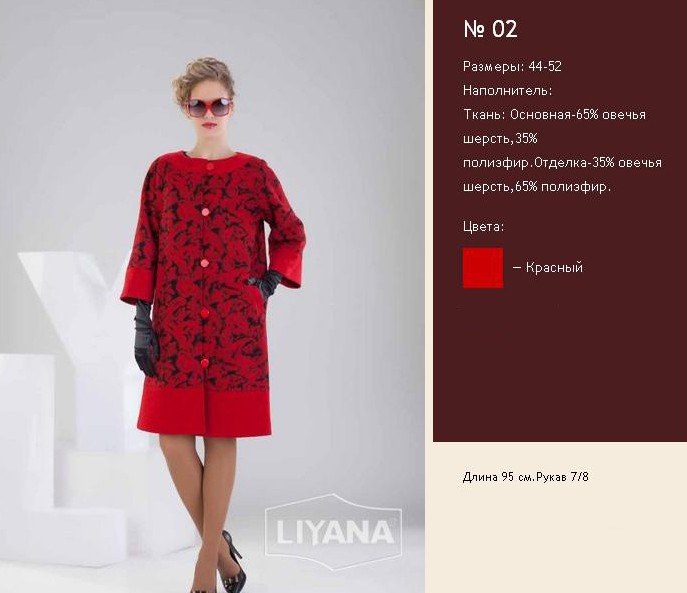The height and width of the screenshot is (593, 687).
Task: Click the button on the coat collar
Action: (210, 166)
